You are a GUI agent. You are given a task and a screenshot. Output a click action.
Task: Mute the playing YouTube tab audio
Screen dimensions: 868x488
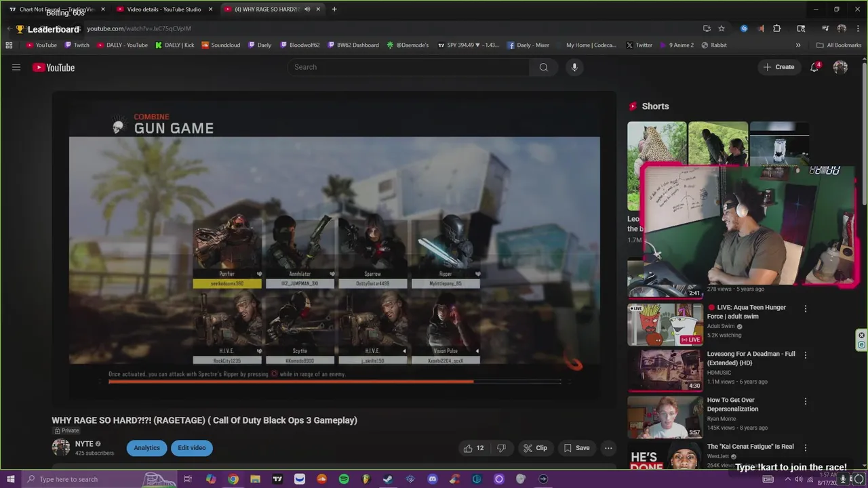(x=307, y=9)
